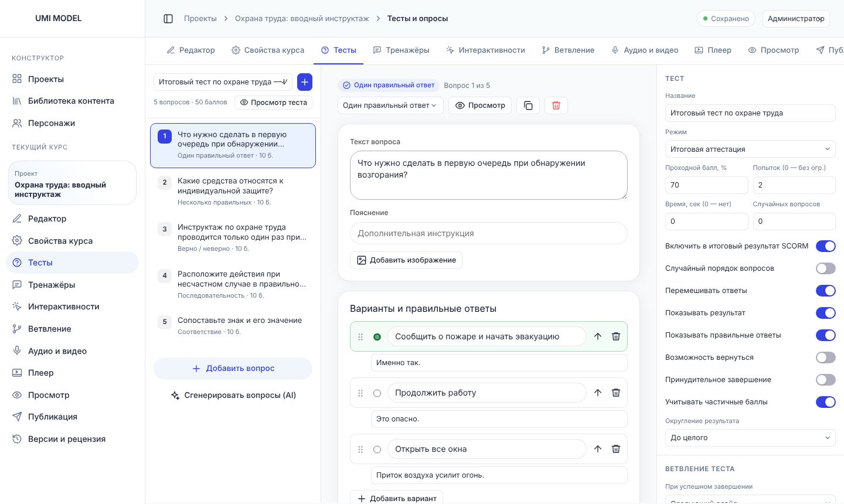Select question 5 'Сопоставьте знак и его значение'
This screenshot has width=844, height=504.
pos(233,326)
